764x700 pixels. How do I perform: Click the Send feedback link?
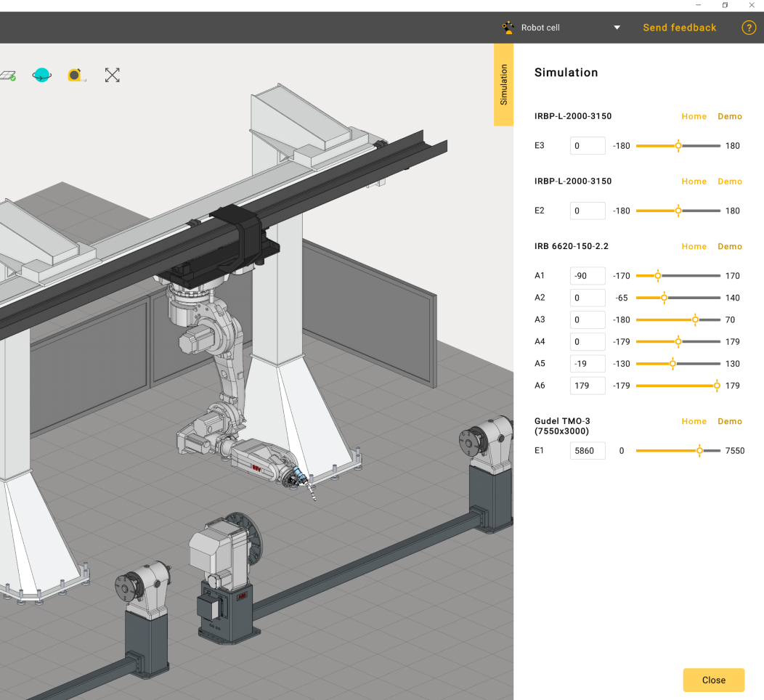(679, 28)
